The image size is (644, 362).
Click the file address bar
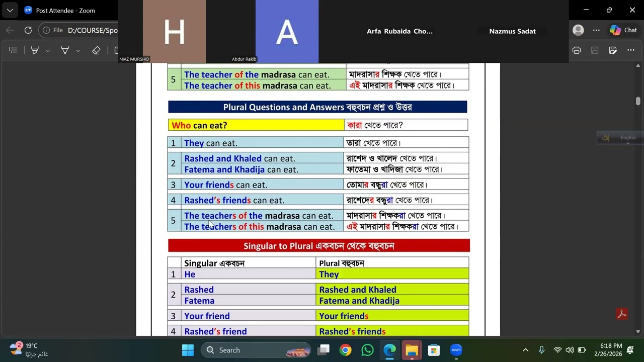click(79, 30)
